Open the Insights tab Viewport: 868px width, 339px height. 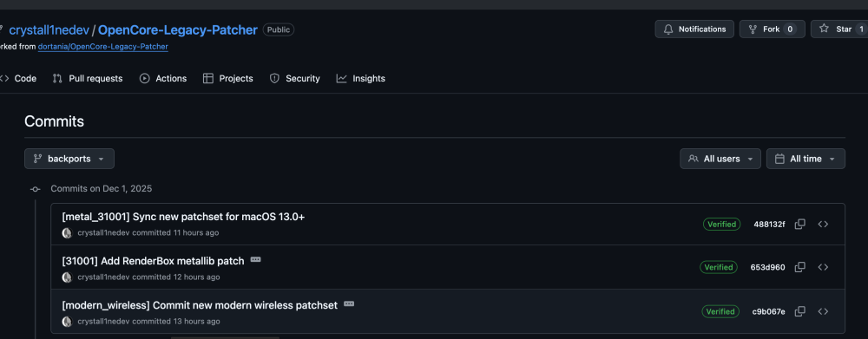[361, 79]
